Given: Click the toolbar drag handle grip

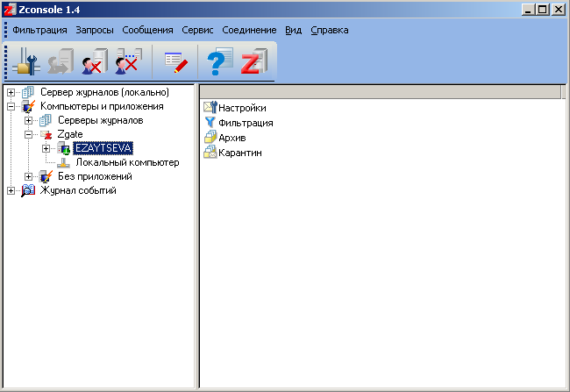Looking at the screenshot, I should [5, 61].
